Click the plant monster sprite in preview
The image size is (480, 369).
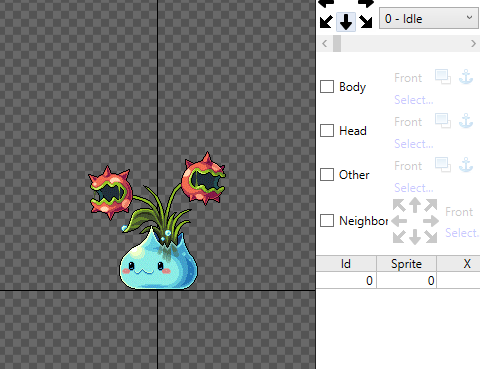click(x=158, y=221)
